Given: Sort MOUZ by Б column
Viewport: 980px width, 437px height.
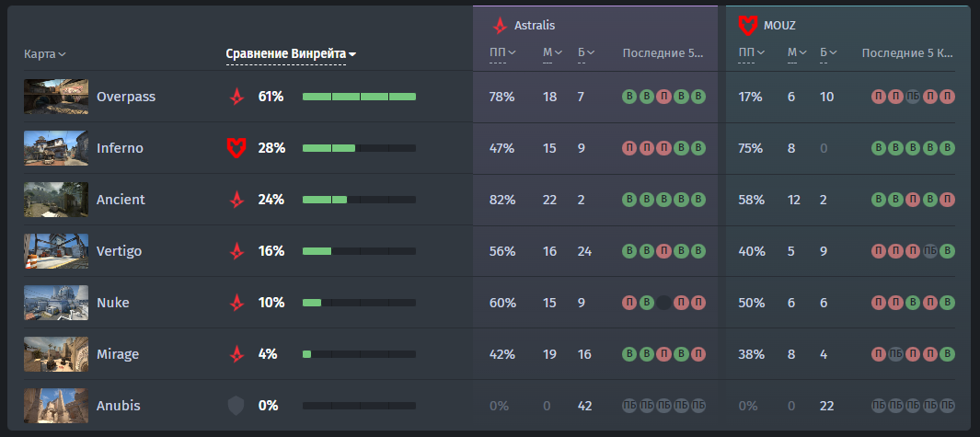Looking at the screenshot, I should coord(828,52).
